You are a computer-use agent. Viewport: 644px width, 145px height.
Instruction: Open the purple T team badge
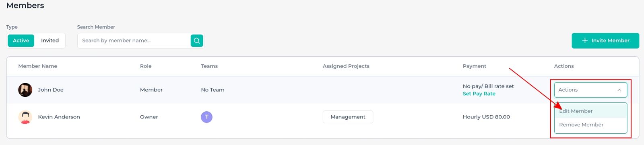point(206,117)
